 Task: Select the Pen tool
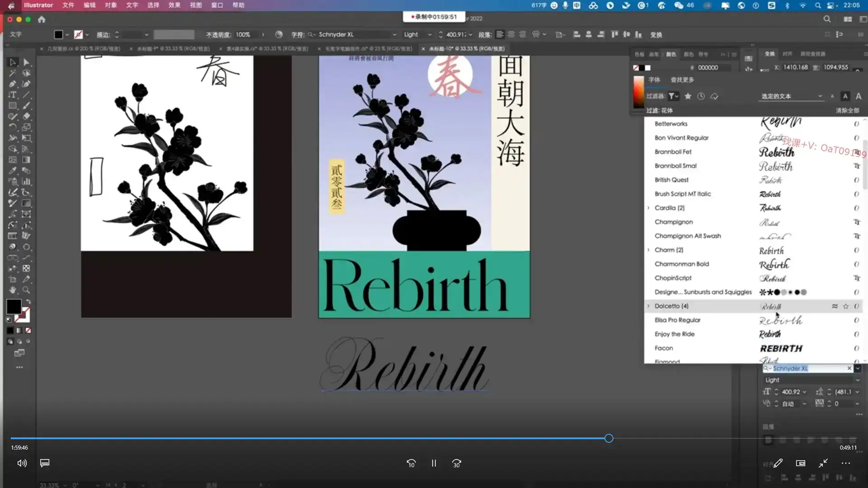12,84
